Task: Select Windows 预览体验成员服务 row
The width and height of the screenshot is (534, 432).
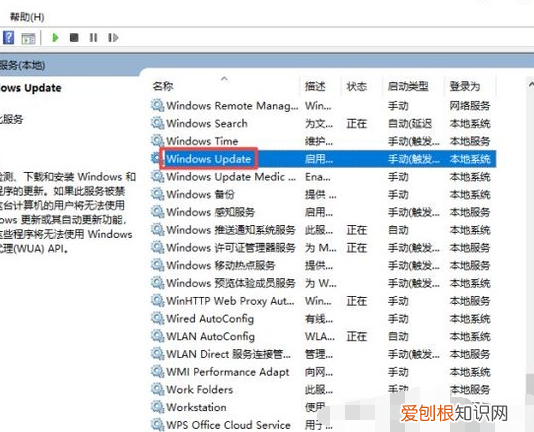Action: click(323, 283)
